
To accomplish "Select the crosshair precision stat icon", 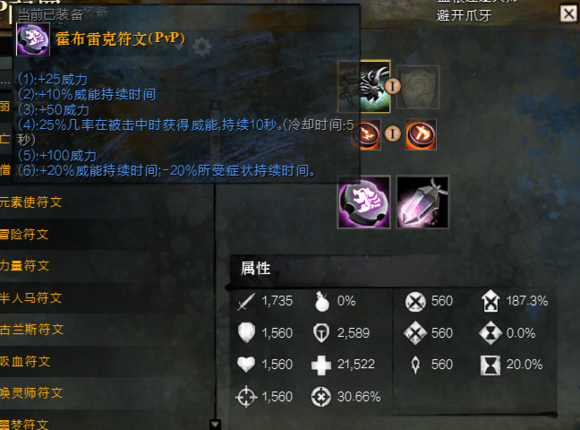I will tap(246, 397).
